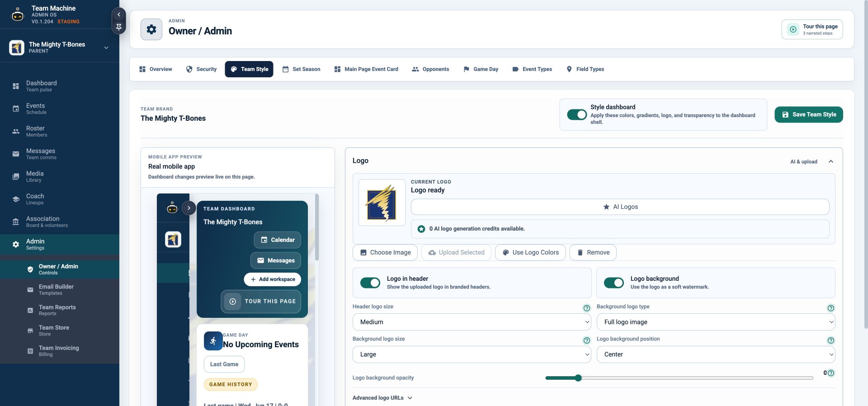Click the play icon in Tour this page
868x406 pixels.
point(793,29)
